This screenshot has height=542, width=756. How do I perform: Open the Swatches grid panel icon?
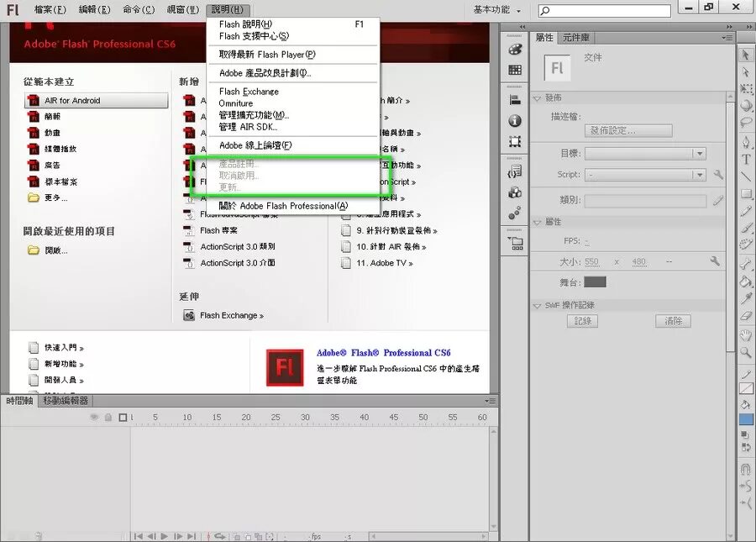[515, 70]
